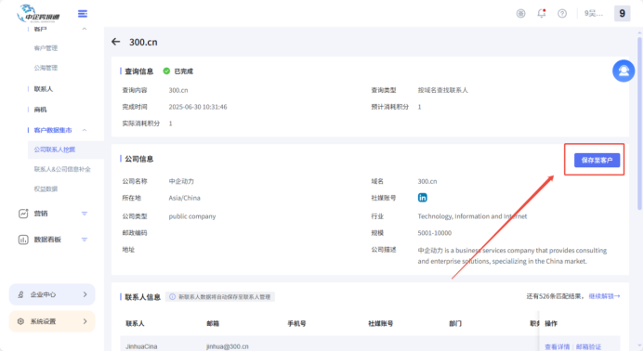Click the 邮箱 column header
This screenshot has height=351, width=644.
213,323
